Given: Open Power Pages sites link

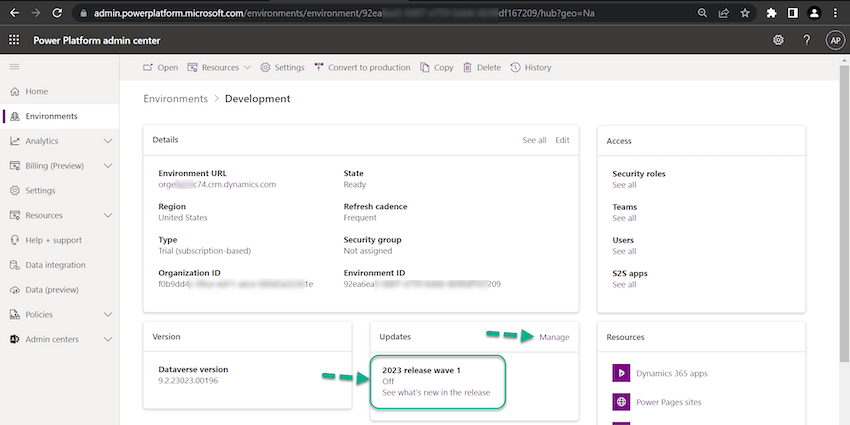Looking at the screenshot, I should [x=668, y=402].
